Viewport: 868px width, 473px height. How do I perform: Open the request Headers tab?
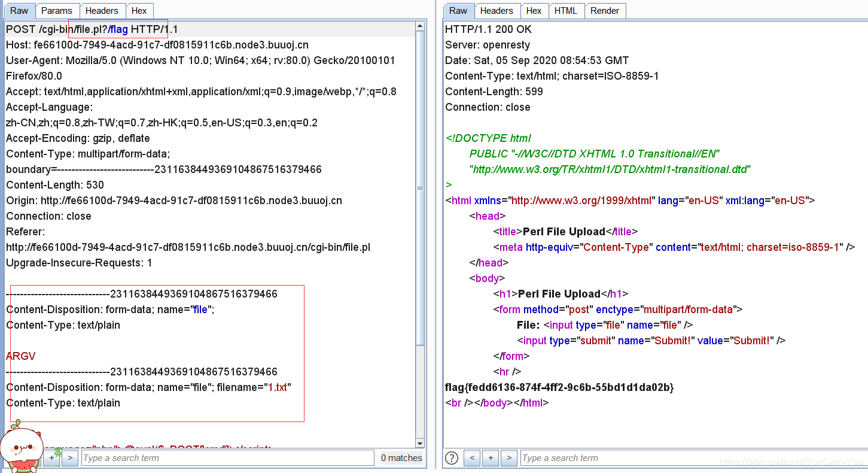[102, 11]
